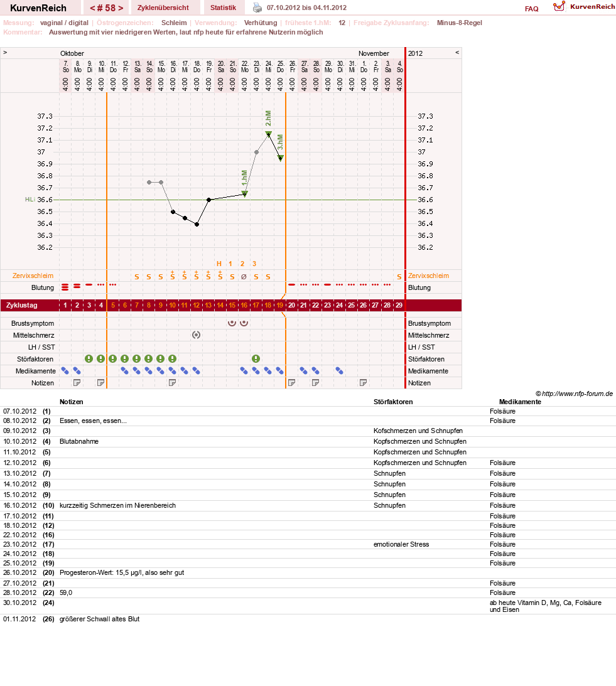
Task: Click the 'größerer Schwall altes Blut' note
Action: click(100, 619)
